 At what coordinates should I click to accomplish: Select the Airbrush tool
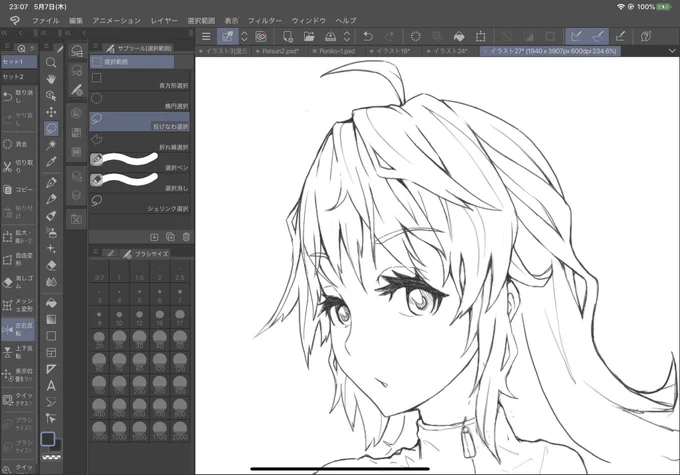click(x=51, y=233)
